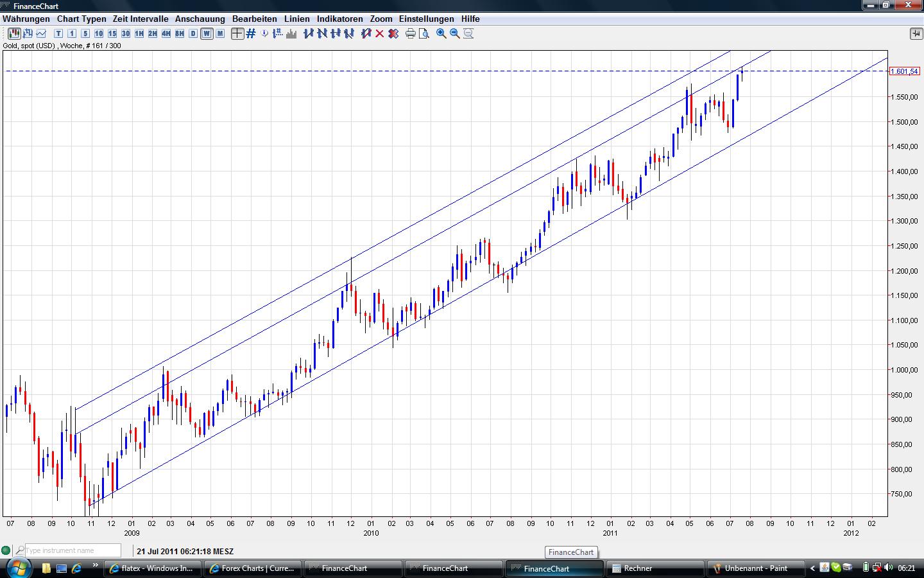The width and height of the screenshot is (924, 578).
Task: Switch to the line chart type icon
Action: [x=42, y=33]
